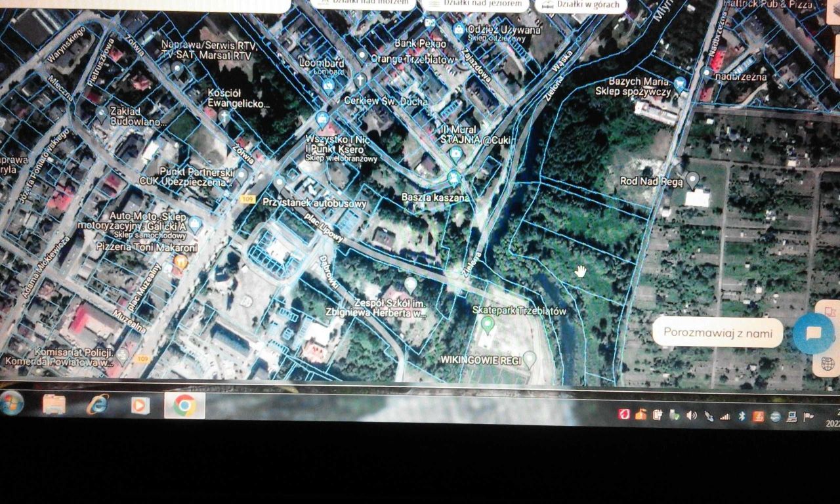The height and width of the screenshot is (504, 840).
Task: Click the Wszystko i Nic shop marker
Action: click(322, 119)
